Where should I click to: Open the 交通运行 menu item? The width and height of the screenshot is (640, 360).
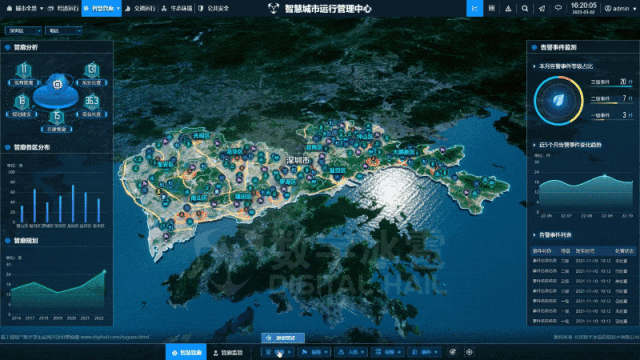[x=140, y=8]
